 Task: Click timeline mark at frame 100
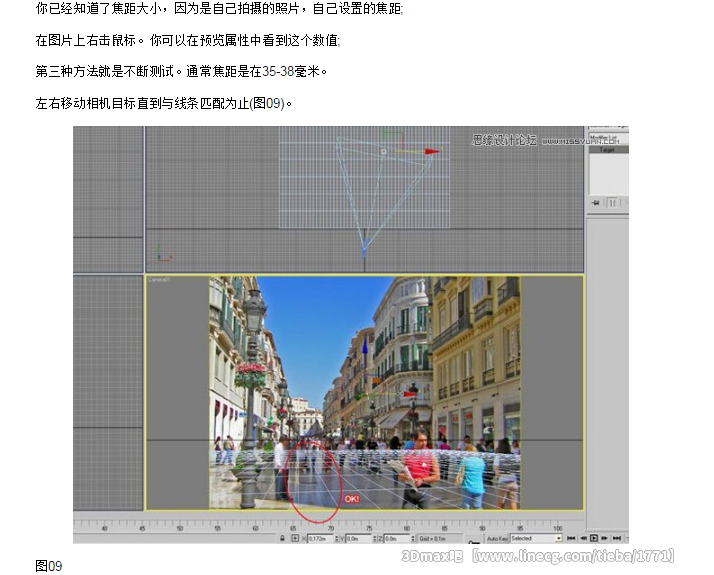click(557, 528)
